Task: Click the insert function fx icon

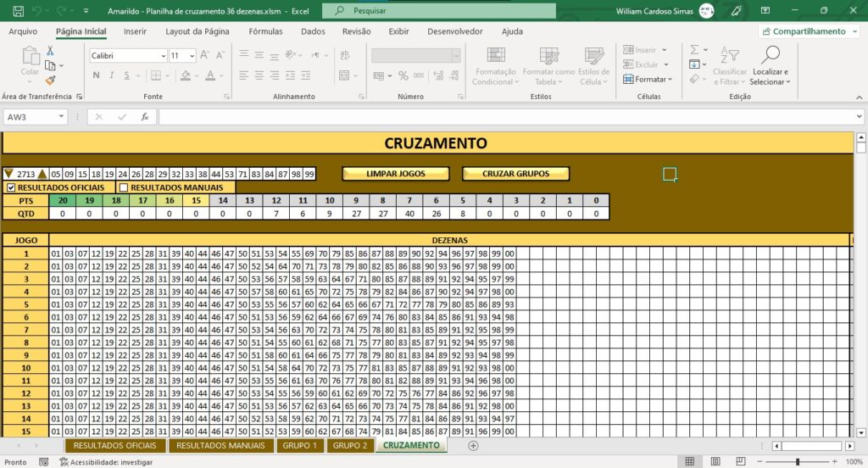Action: [144, 117]
